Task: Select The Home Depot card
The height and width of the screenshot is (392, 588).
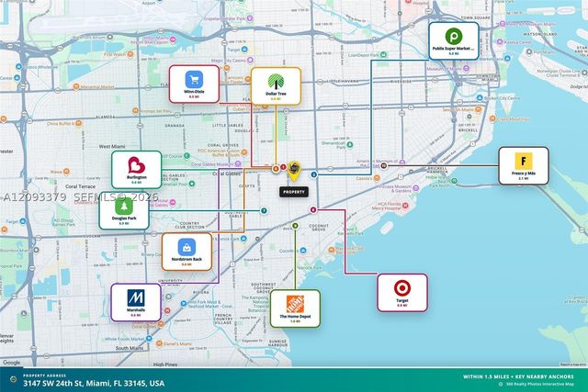Action: click(295, 308)
